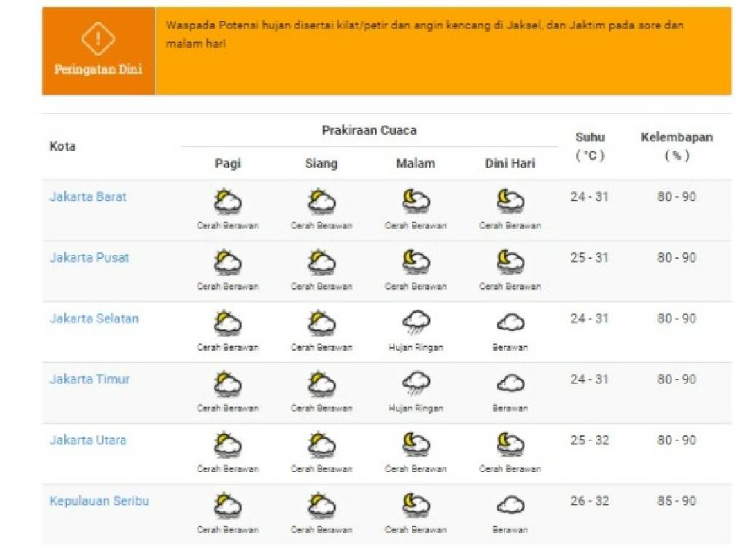The image size is (747, 560).
Task: Click Jakarta Utara Pagi weather icon
Action: pyautogui.click(x=228, y=444)
